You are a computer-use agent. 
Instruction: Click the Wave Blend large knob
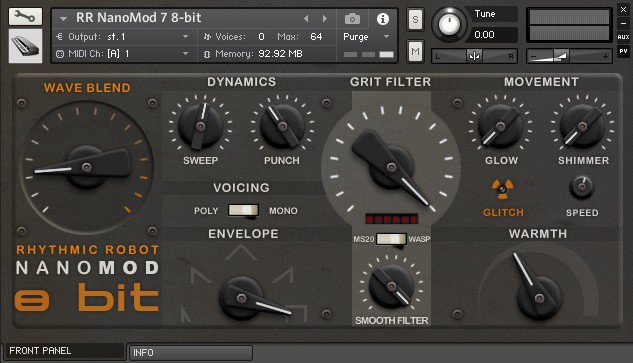pos(86,166)
